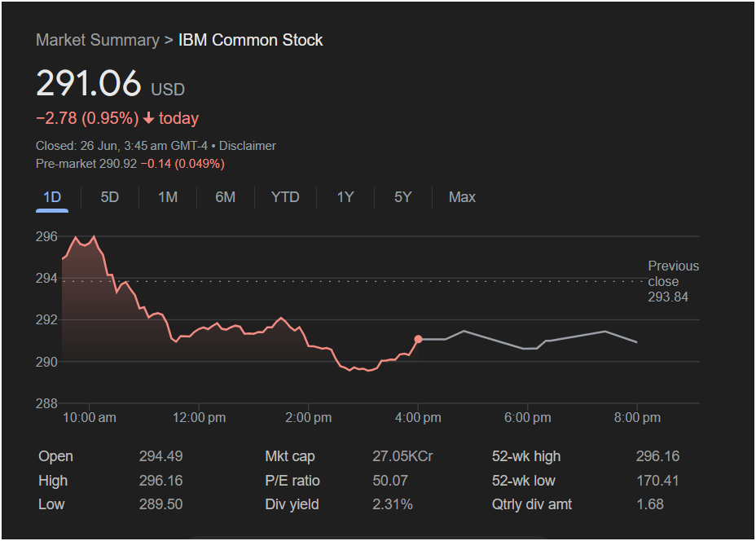
Task: Click the Low value 289.50
Action: (x=161, y=504)
